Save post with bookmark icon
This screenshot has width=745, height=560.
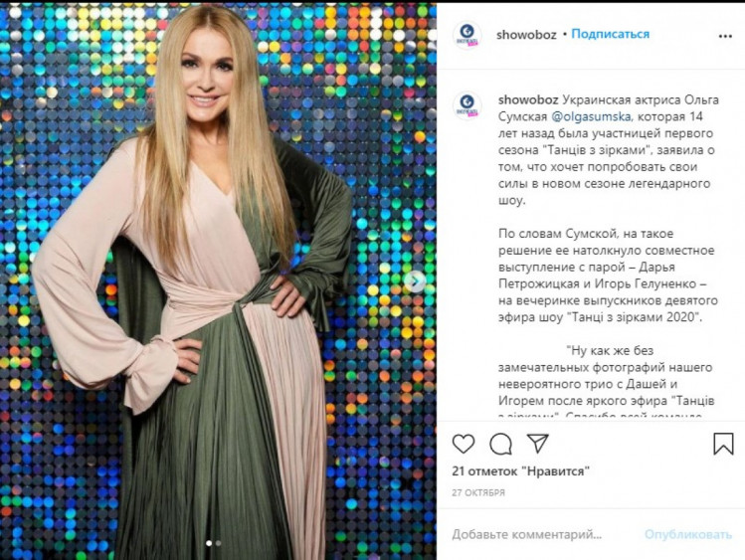(x=723, y=444)
